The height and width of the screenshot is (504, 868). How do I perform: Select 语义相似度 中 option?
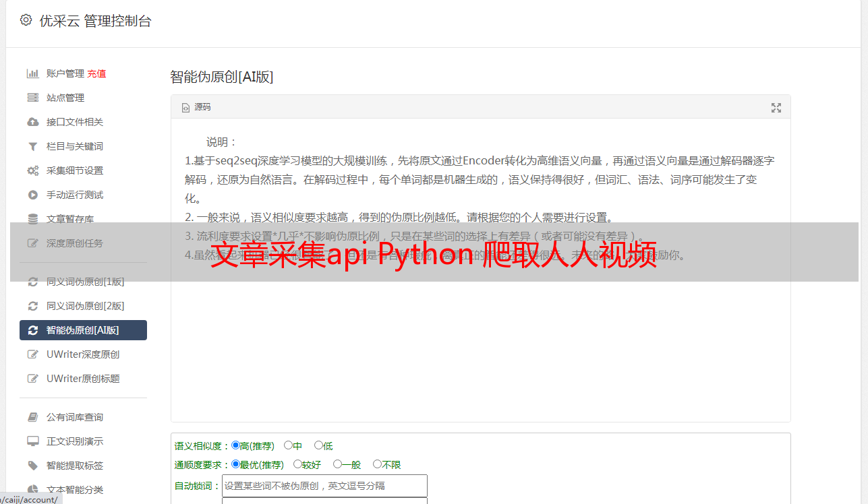pyautogui.click(x=288, y=445)
